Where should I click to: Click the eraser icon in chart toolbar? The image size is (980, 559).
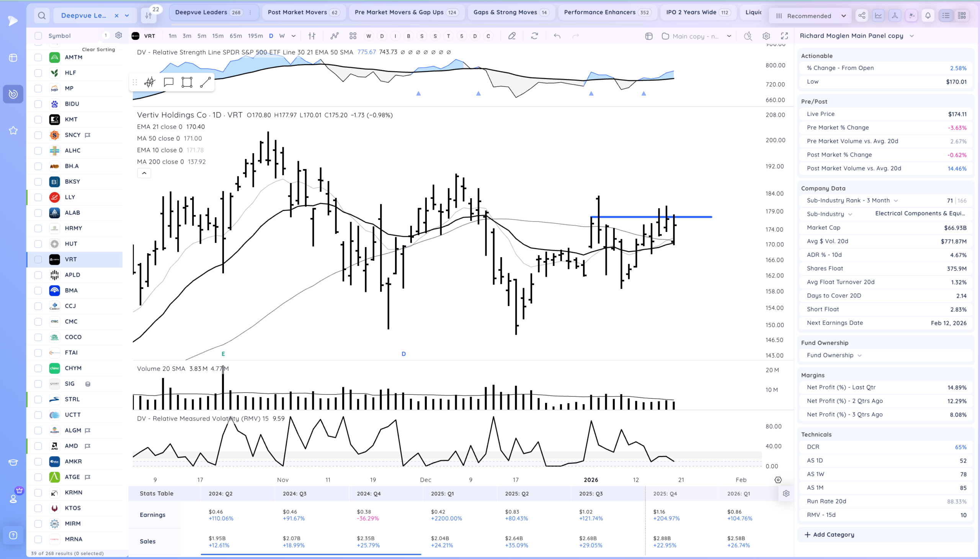[512, 36]
